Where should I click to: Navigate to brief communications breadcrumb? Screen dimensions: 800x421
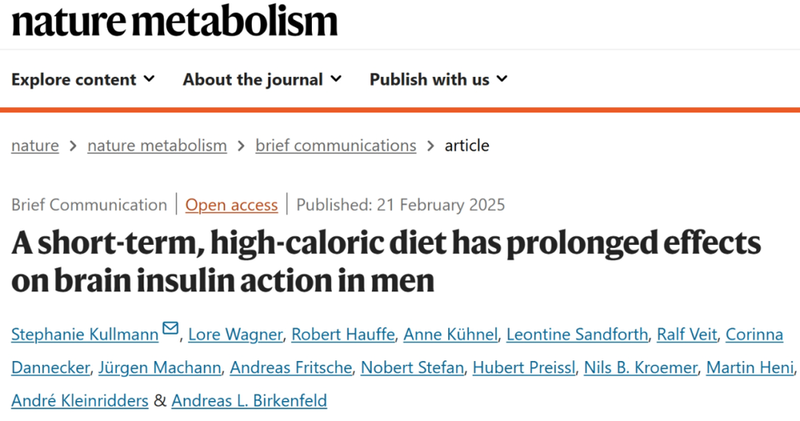(335, 145)
